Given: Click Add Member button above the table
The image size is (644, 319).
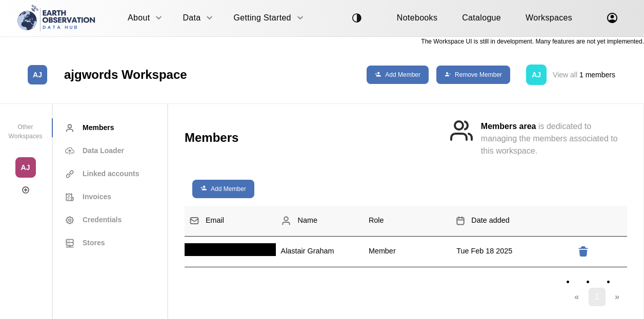Looking at the screenshot, I should (x=223, y=189).
